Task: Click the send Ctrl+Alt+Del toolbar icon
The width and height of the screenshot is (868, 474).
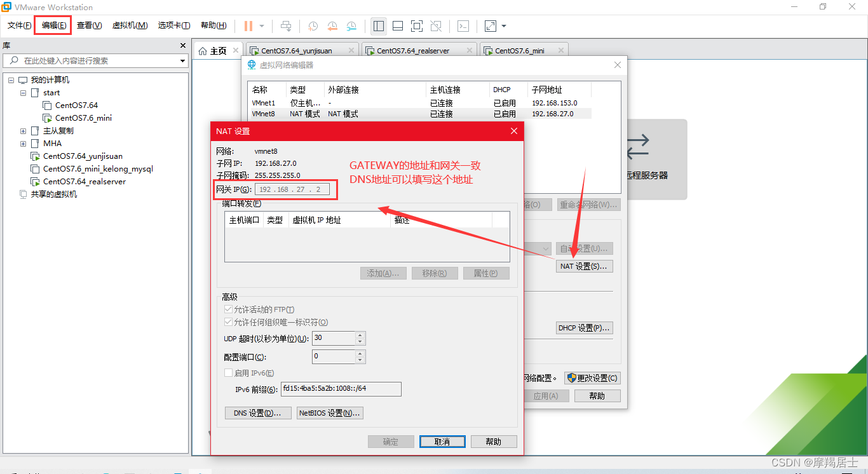Action: point(286,26)
